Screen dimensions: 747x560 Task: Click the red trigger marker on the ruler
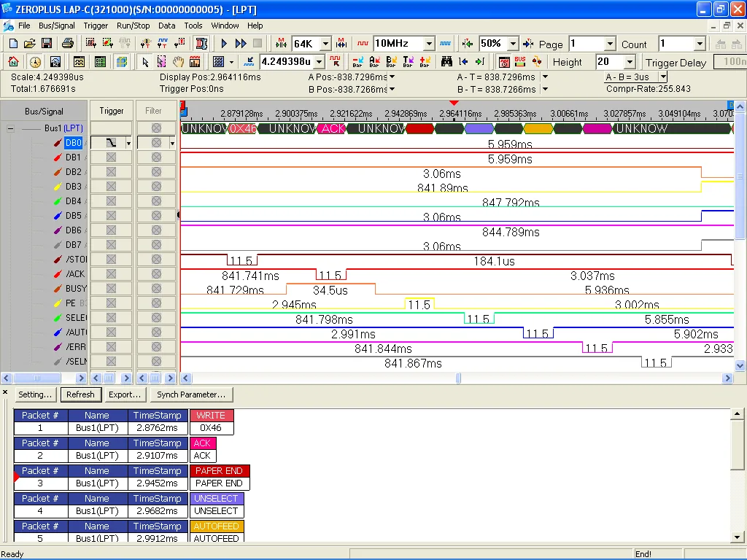(454, 103)
